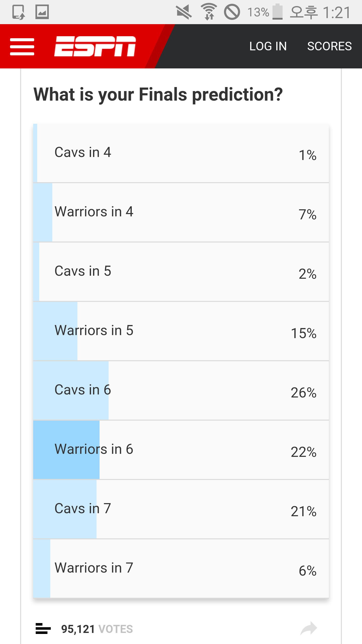Tap the image notification icon in status bar

click(x=42, y=12)
